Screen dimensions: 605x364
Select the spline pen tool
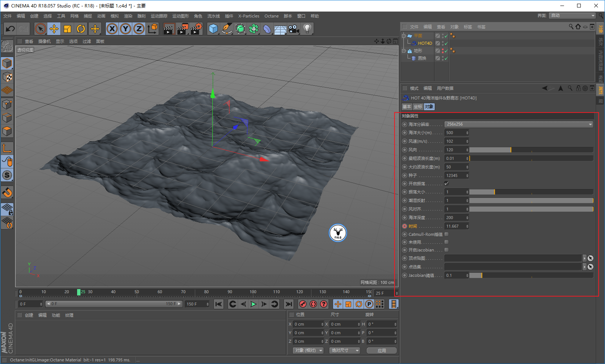(x=227, y=29)
